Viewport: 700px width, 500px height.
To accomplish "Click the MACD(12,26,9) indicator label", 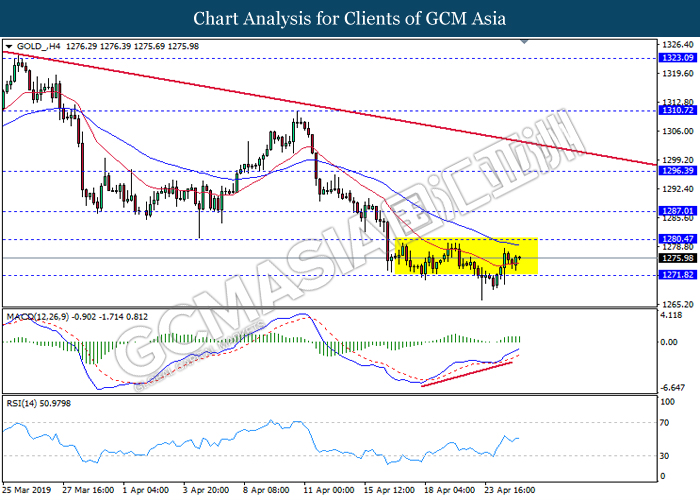I will [38, 317].
